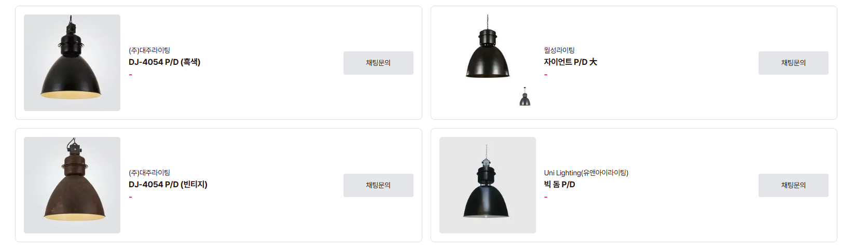Click the red price dash under 자이언트 P/D 大
The image size is (868, 250).
click(x=546, y=75)
